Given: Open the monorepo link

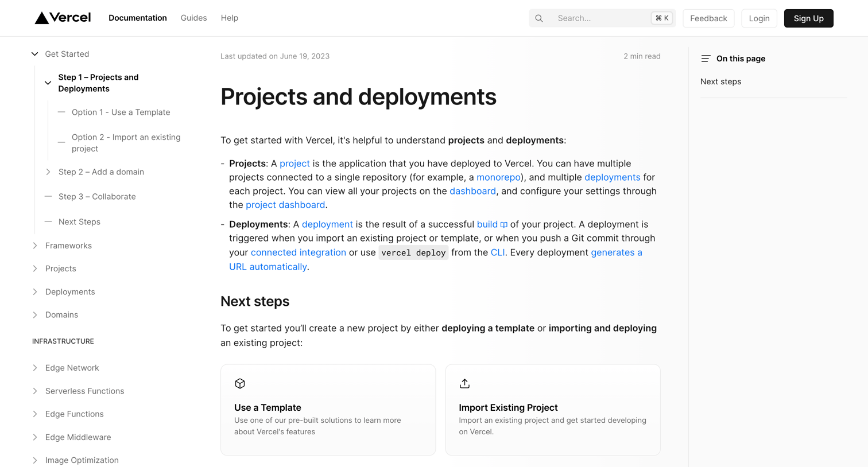Looking at the screenshot, I should [498, 177].
